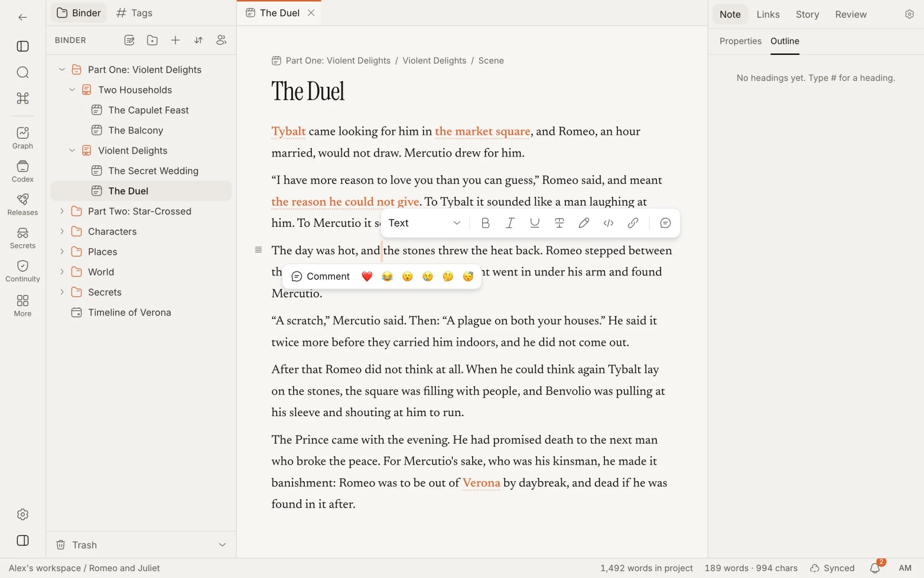
Task: Apply italic formatting
Action: (510, 223)
